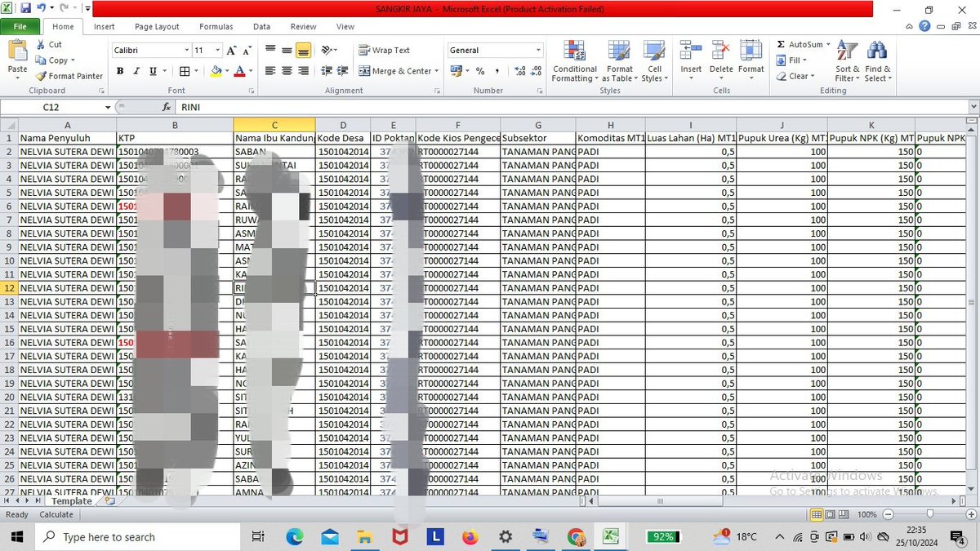Switch to the Data tab

click(261, 26)
